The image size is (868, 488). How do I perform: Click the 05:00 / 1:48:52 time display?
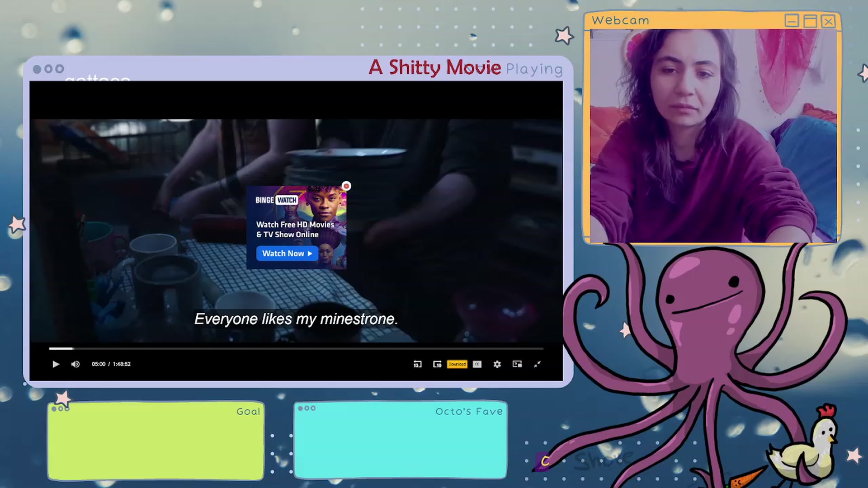click(111, 364)
